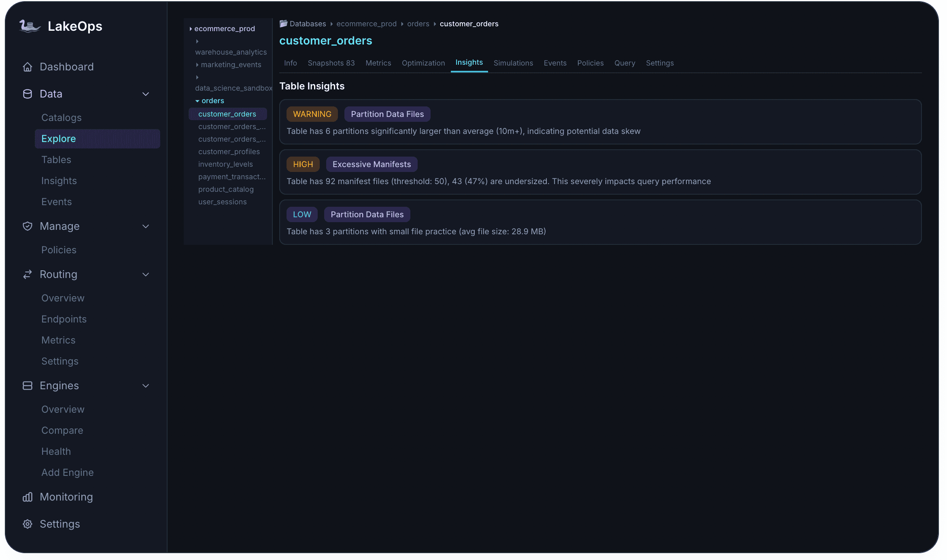Open Settings under Routing

60,361
